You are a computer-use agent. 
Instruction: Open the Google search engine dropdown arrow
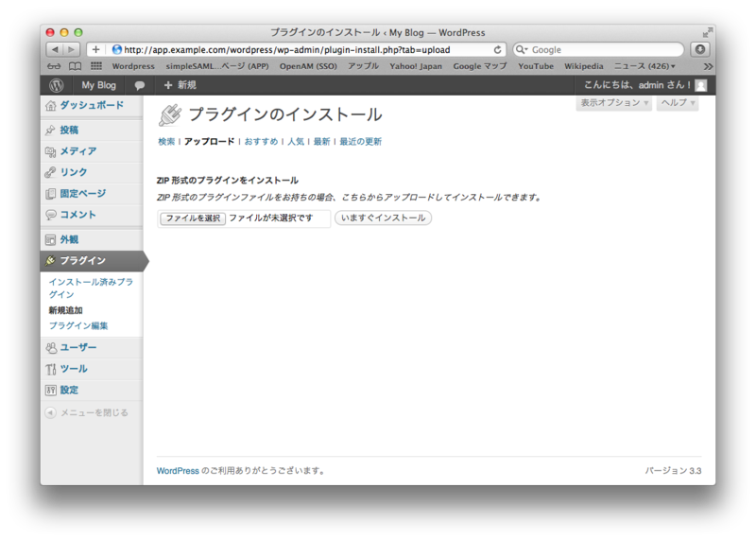click(522, 49)
